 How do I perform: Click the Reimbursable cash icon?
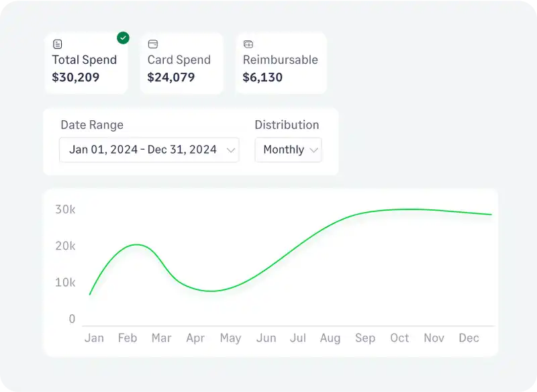coord(248,44)
